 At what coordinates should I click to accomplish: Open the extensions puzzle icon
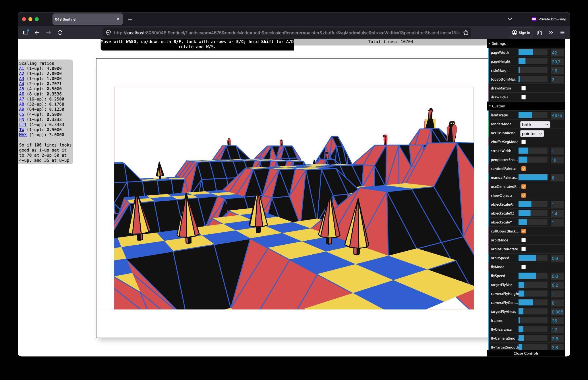point(539,33)
